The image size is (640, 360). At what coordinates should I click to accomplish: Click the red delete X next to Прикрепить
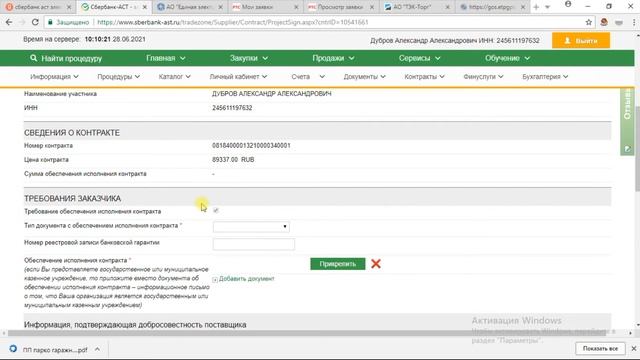[376, 264]
